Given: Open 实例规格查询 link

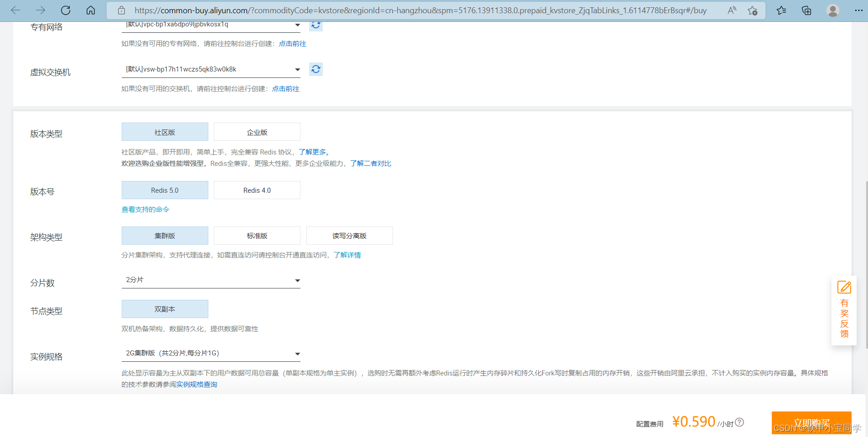Looking at the screenshot, I should click(x=197, y=384).
